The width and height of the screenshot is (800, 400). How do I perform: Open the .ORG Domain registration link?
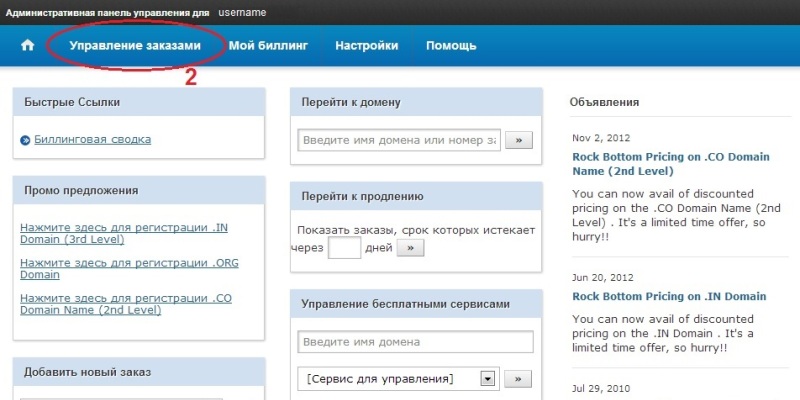(x=129, y=268)
